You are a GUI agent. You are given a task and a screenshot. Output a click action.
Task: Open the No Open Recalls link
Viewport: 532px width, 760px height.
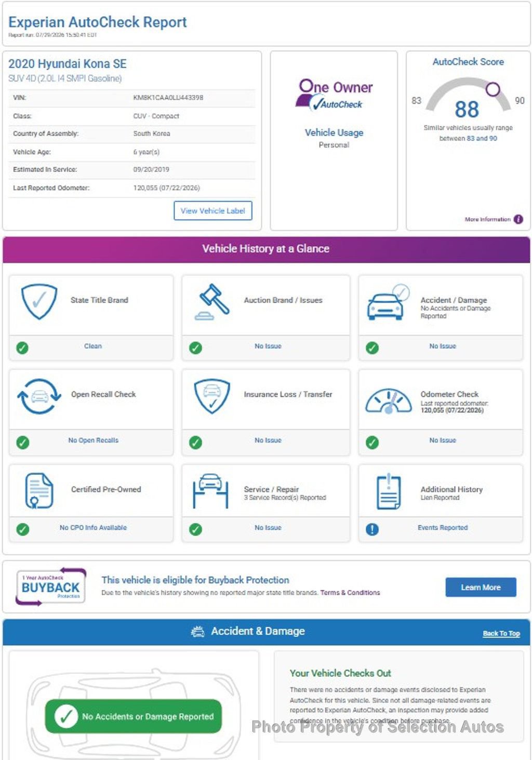tap(94, 441)
